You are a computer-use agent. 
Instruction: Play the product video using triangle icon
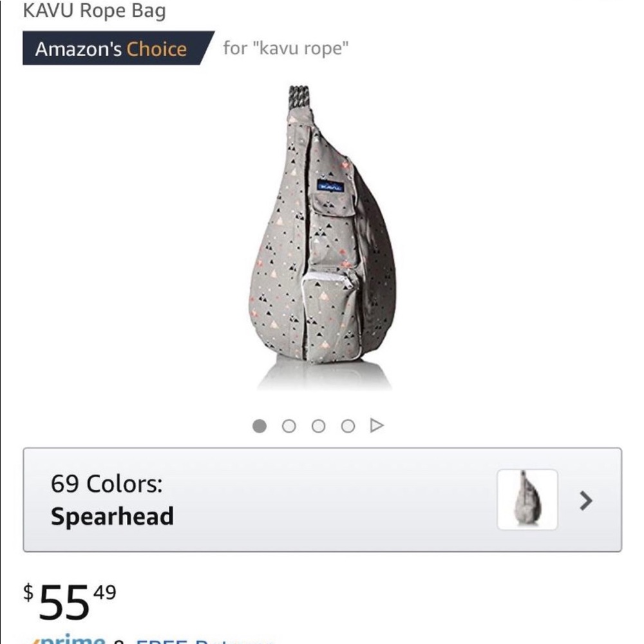(x=377, y=426)
